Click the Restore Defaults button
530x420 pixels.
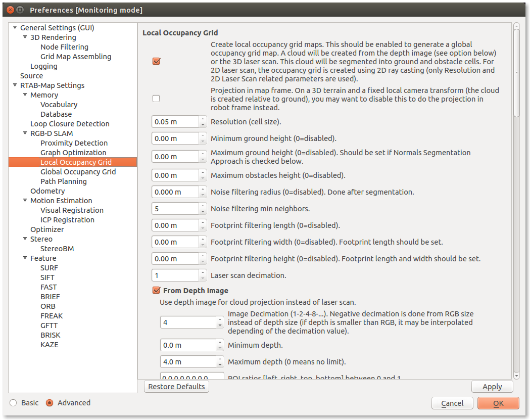coord(176,387)
